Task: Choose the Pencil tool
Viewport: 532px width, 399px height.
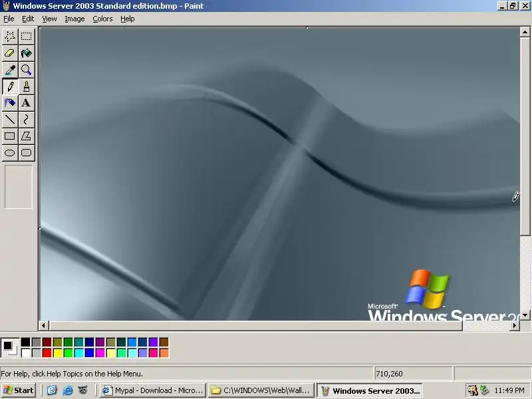Action: [10, 86]
